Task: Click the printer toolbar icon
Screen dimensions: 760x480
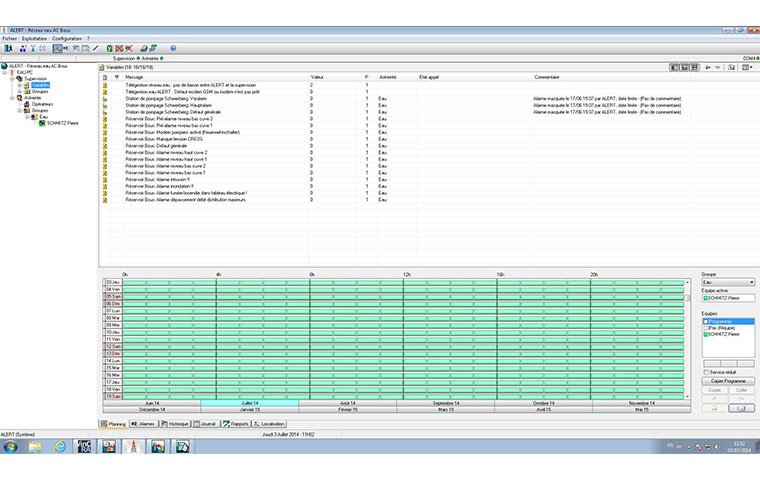Action: [x=143, y=48]
